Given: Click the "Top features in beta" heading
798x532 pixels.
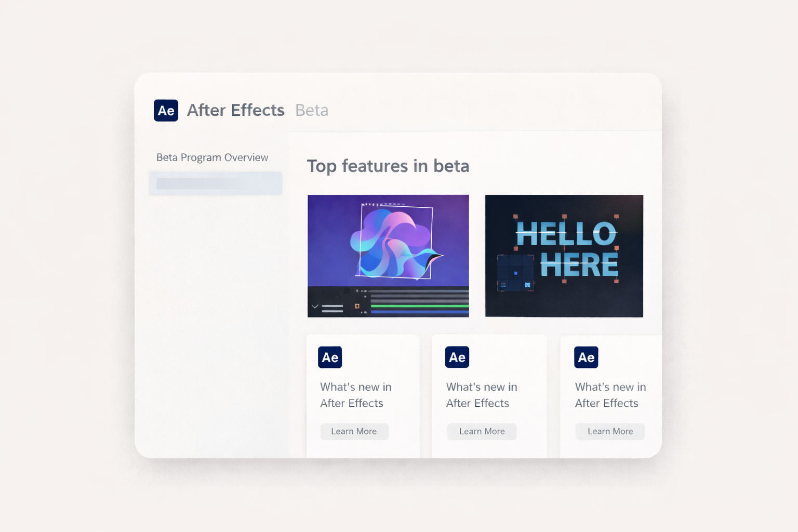Looking at the screenshot, I should click(x=388, y=166).
